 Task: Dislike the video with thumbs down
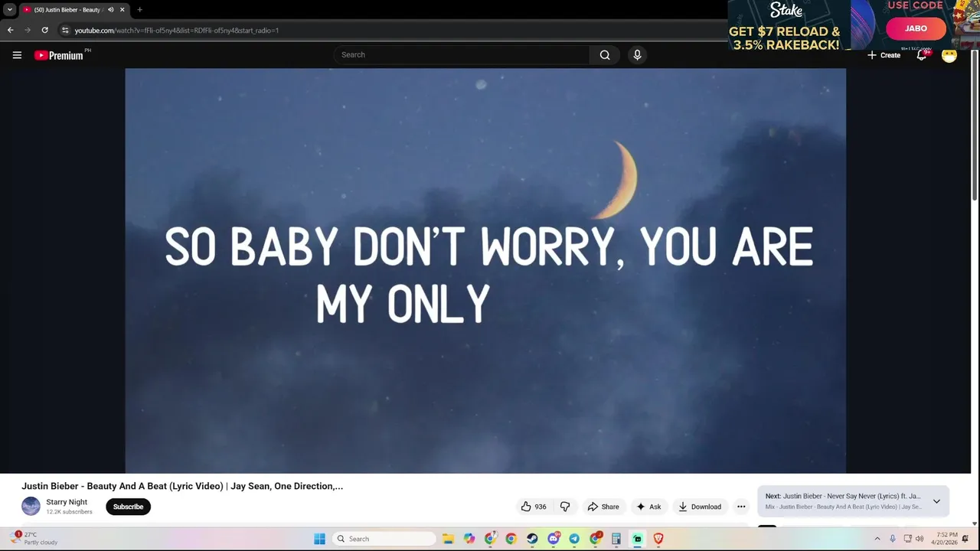click(565, 507)
